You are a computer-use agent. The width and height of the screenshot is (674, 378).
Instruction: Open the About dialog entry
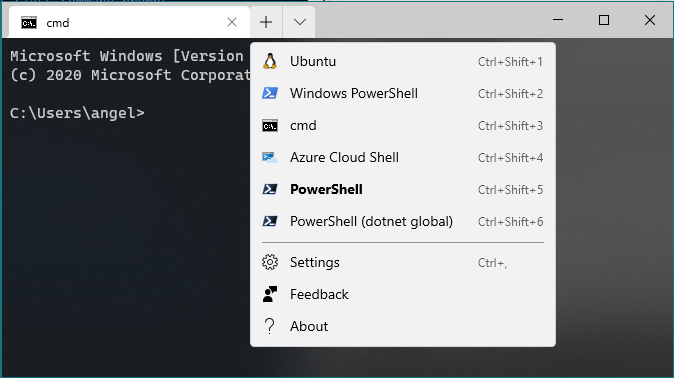tap(403, 326)
